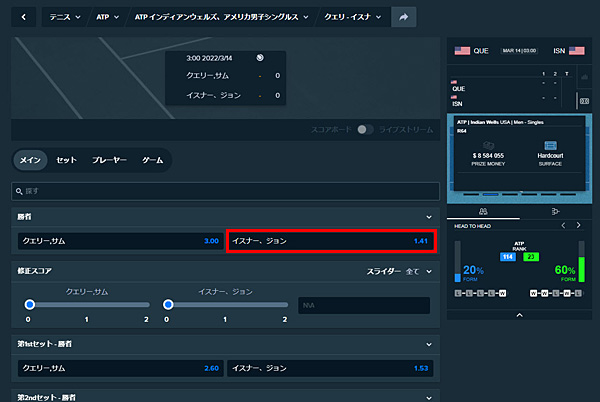Select イスナー、ジョン first set winner 1.53

point(332,368)
